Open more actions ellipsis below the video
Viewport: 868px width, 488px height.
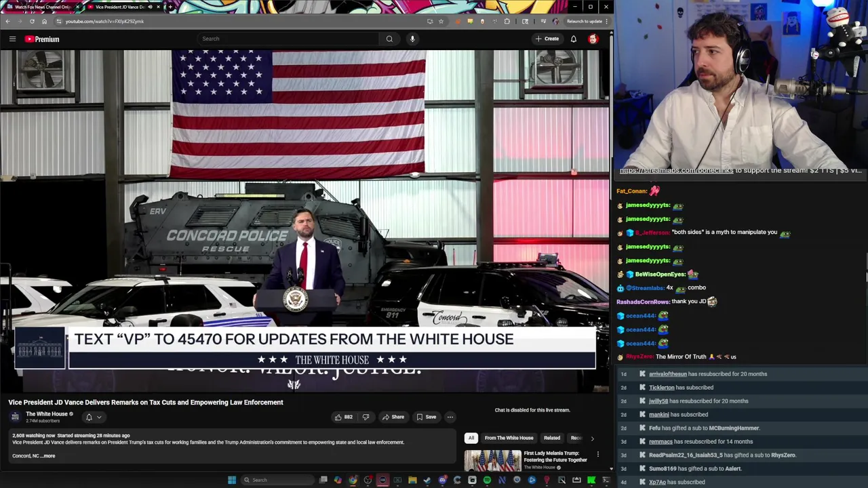[x=450, y=417]
